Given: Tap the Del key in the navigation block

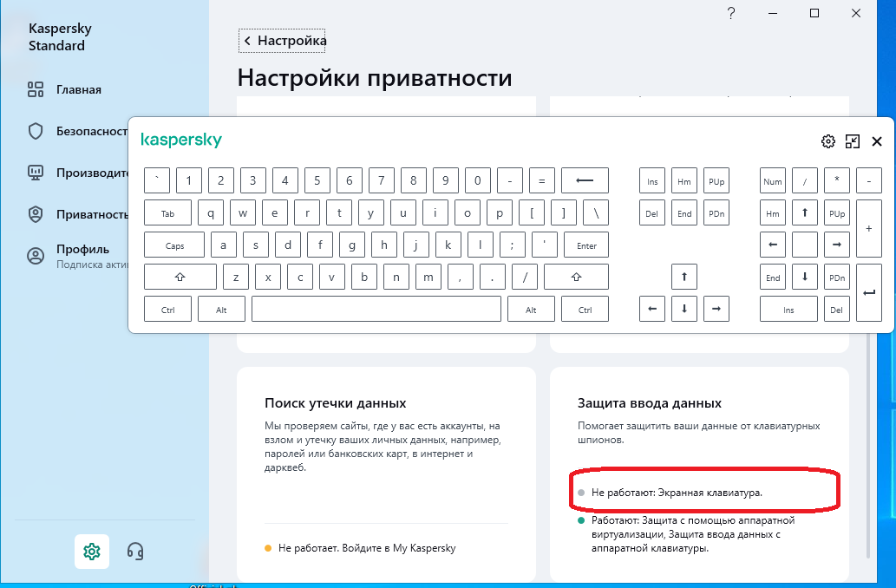Looking at the screenshot, I should coord(652,212).
